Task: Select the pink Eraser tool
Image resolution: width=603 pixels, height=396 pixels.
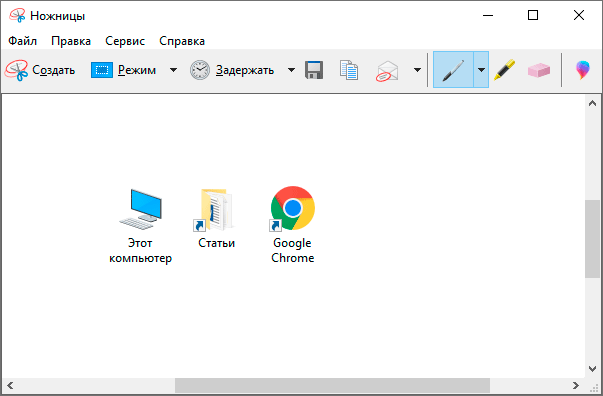Action: tap(538, 70)
